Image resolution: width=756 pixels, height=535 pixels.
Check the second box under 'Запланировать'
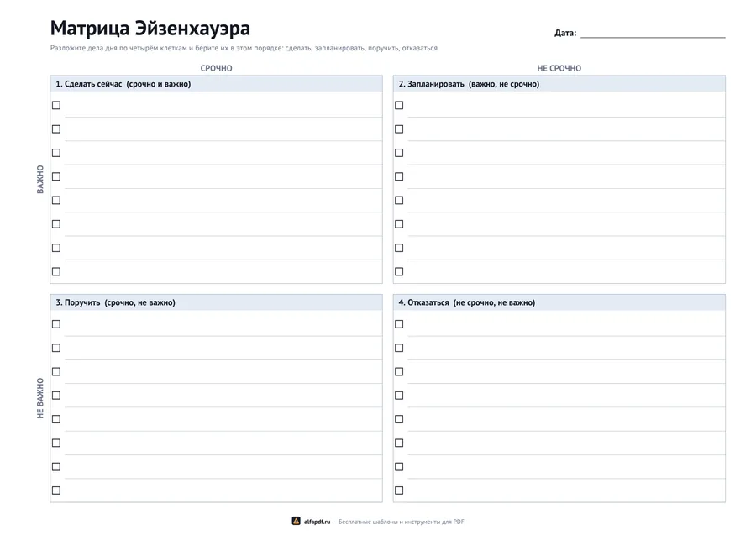click(399, 129)
